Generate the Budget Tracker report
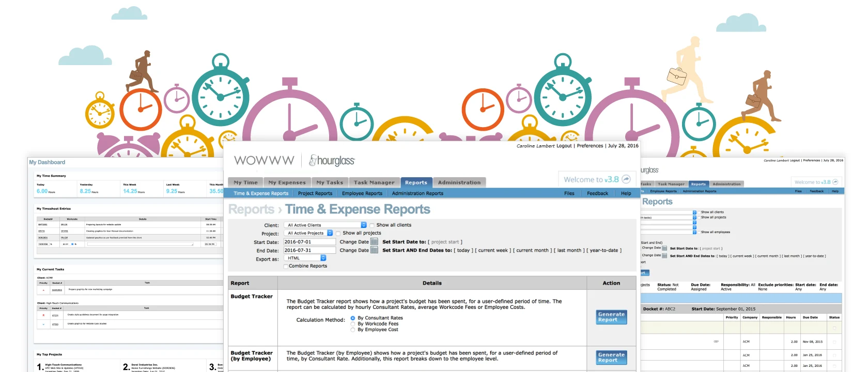 (611, 317)
